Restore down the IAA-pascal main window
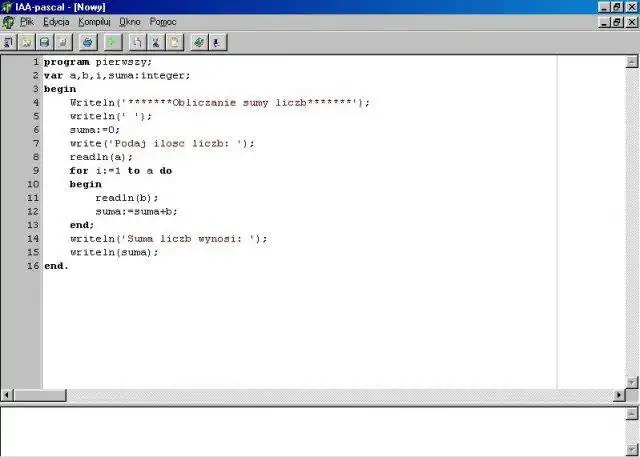The image size is (640, 457). tap(617, 7)
